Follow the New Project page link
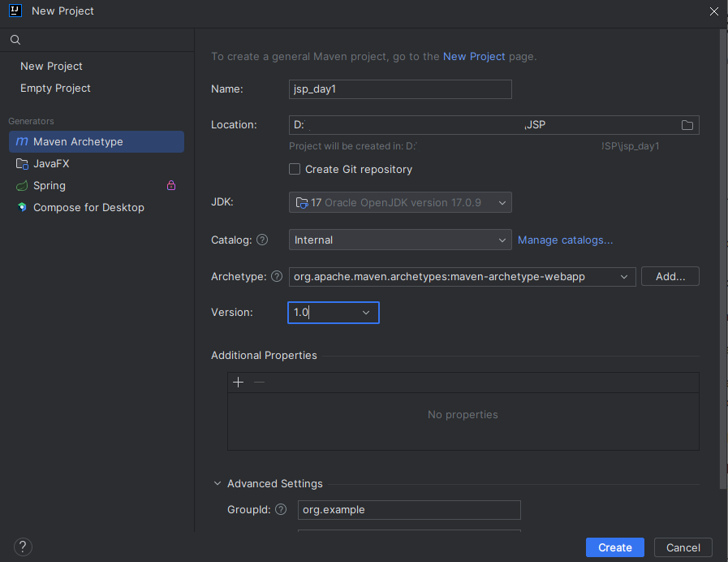 point(474,56)
